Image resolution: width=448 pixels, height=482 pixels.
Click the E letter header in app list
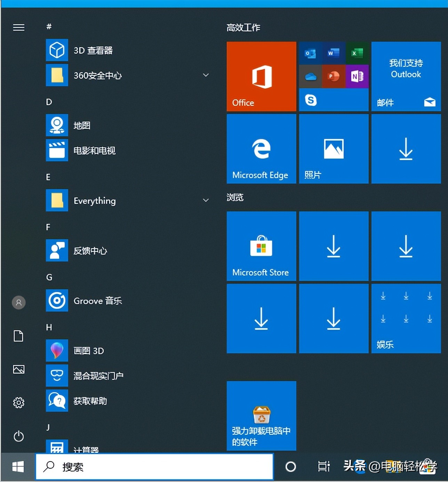coord(48,177)
